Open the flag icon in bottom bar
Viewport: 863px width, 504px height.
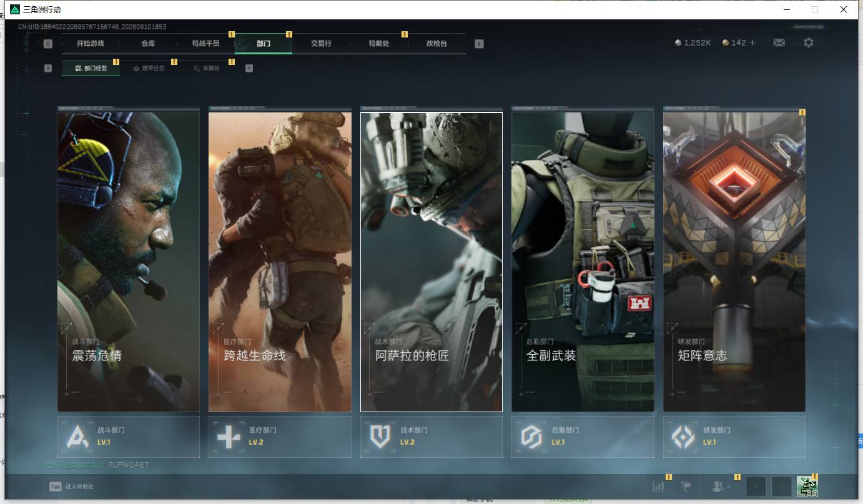point(686,486)
